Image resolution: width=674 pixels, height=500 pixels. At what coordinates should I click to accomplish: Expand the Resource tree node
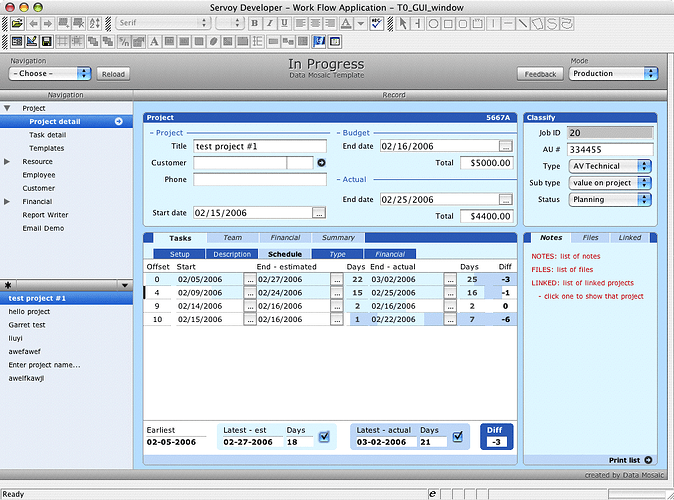(x=7, y=162)
